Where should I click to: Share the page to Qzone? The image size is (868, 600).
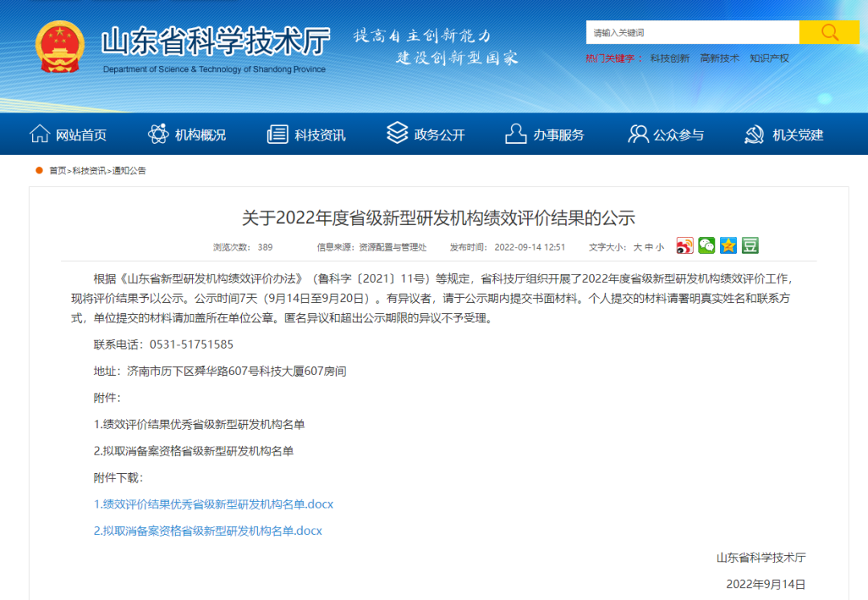[x=728, y=246]
